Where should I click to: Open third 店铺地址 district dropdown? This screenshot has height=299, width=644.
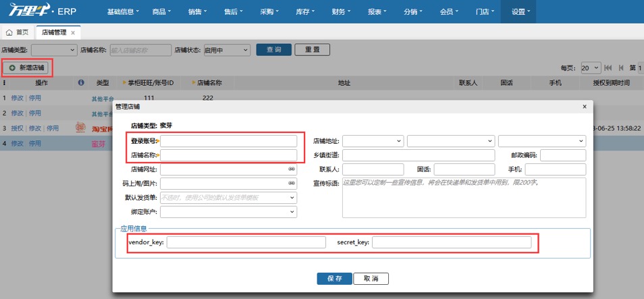pos(542,141)
